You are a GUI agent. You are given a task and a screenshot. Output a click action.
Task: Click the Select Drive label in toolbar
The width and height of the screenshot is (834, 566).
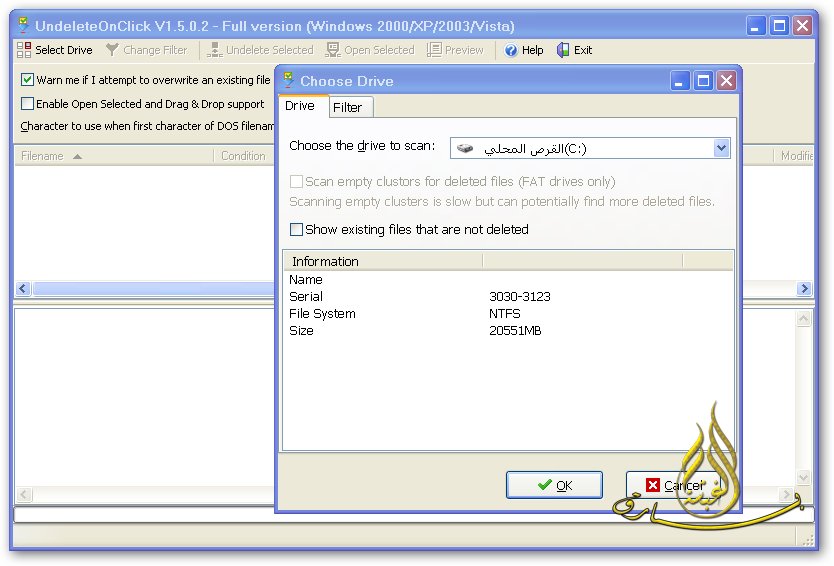tap(64, 50)
